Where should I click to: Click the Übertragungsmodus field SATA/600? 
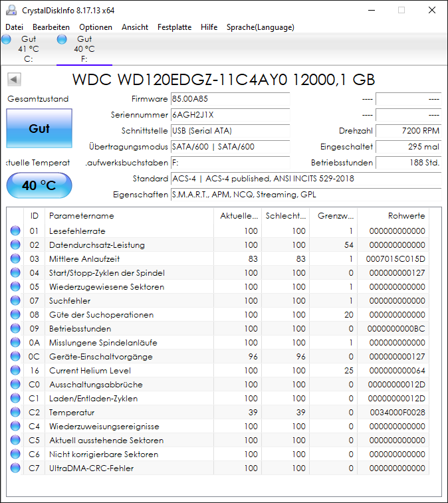pyautogui.click(x=230, y=147)
